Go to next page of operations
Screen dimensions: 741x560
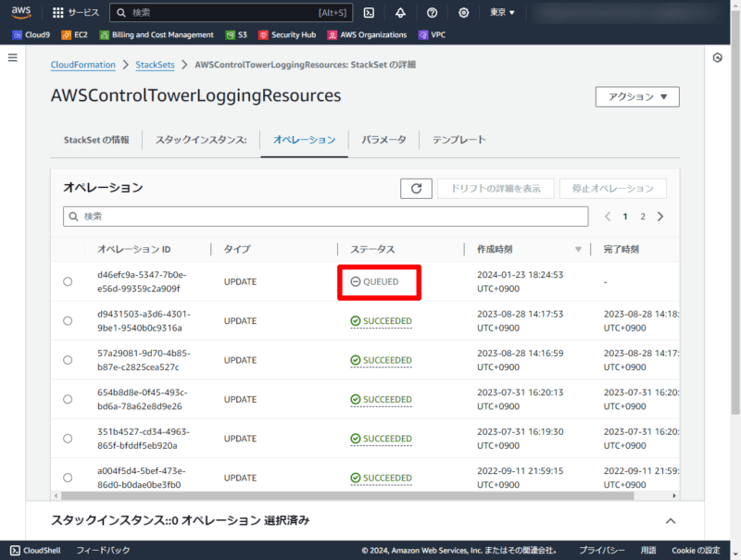[x=660, y=217]
